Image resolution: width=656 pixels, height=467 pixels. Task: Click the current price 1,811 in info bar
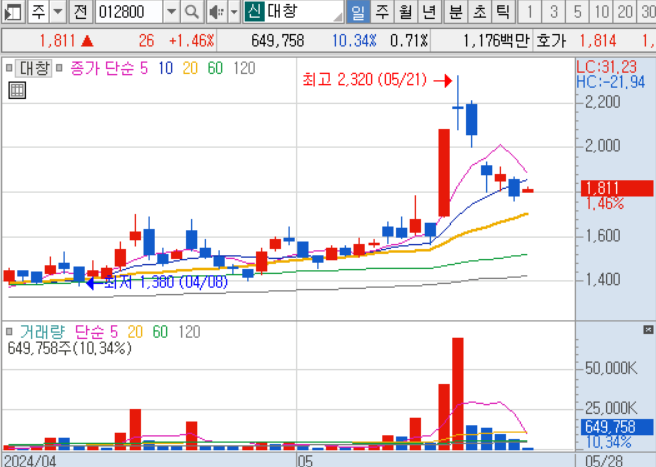pos(57,41)
